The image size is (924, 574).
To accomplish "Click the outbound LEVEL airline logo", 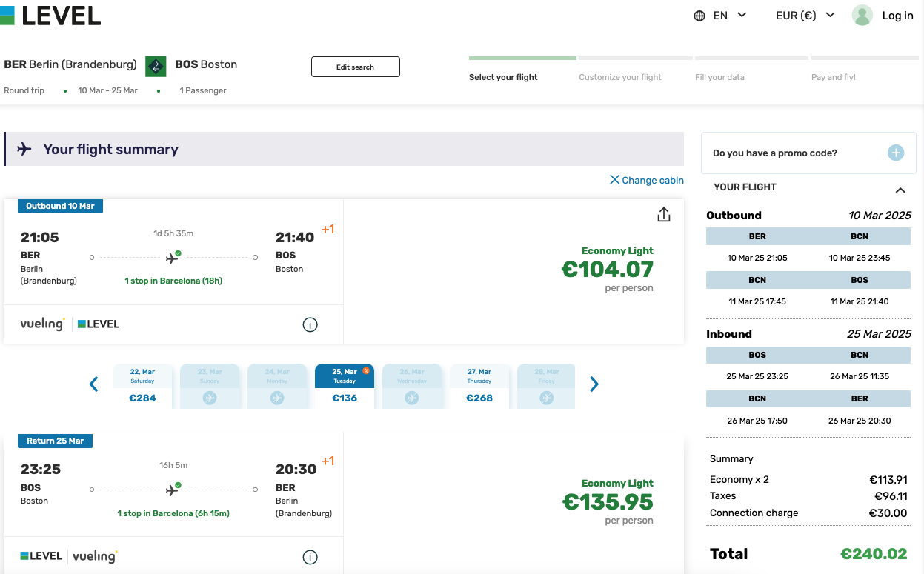I will 99,324.
